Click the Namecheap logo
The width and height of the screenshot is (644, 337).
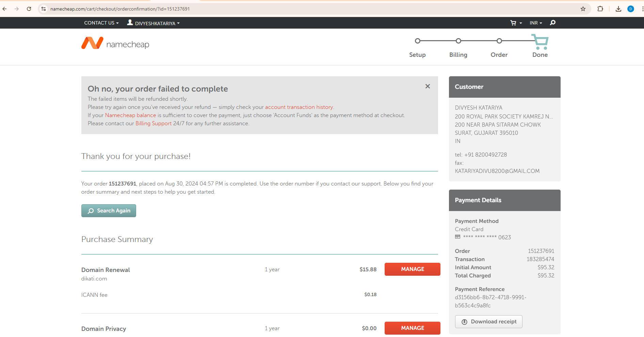115,44
